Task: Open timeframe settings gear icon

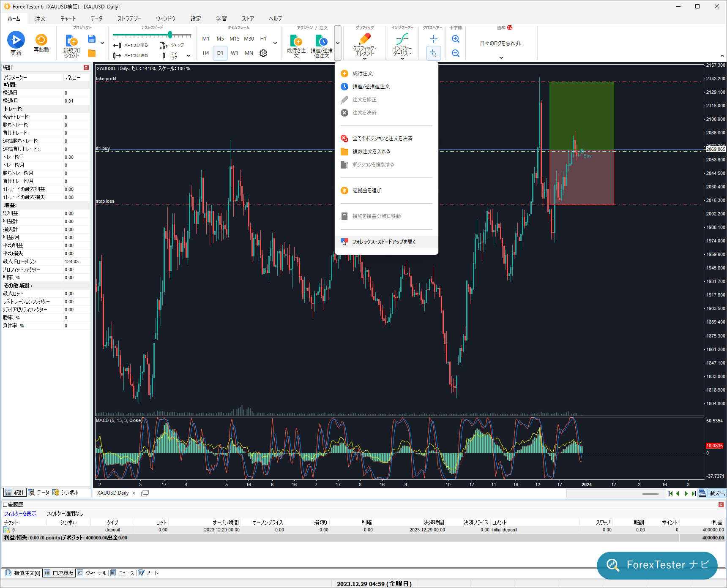Action: click(x=263, y=53)
